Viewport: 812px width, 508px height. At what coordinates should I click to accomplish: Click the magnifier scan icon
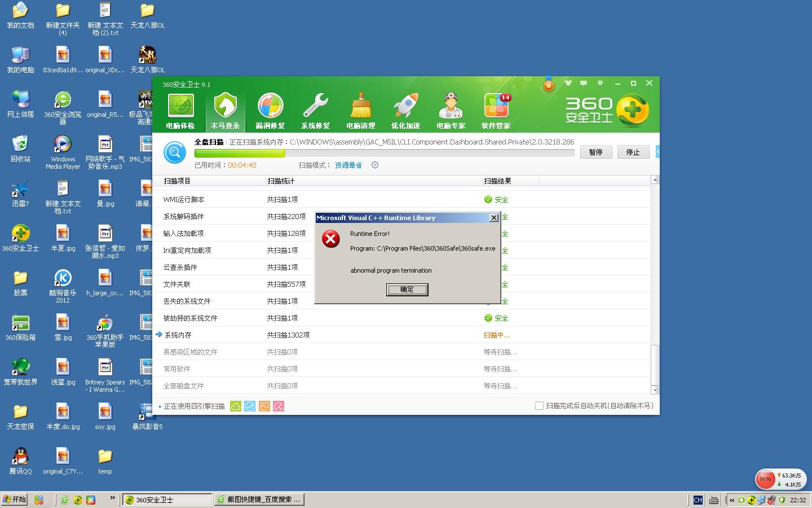[x=175, y=152]
